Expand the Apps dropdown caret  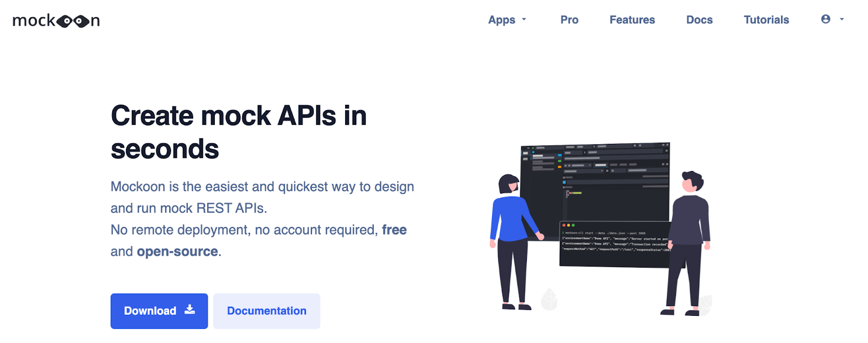524,20
